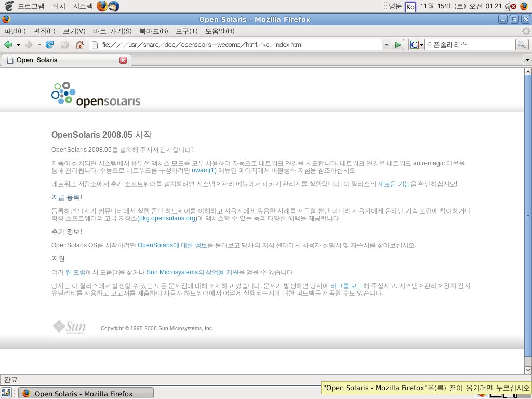Image resolution: width=532 pixels, height=399 pixels.
Task: Click the OpenSolaris 2008.05 시작 heading
Action: (x=101, y=135)
